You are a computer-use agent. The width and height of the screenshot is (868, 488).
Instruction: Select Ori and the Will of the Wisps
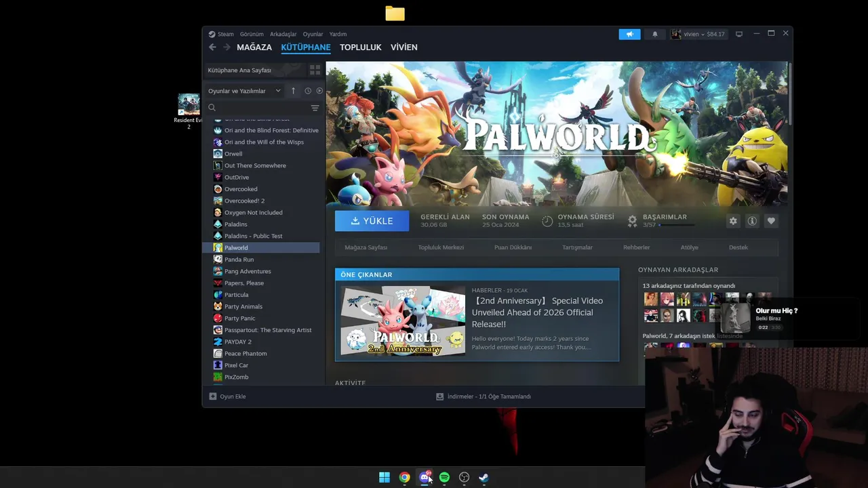[x=264, y=142]
